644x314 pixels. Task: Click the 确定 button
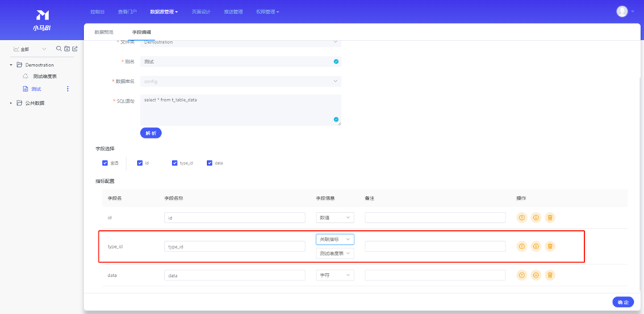tap(622, 302)
